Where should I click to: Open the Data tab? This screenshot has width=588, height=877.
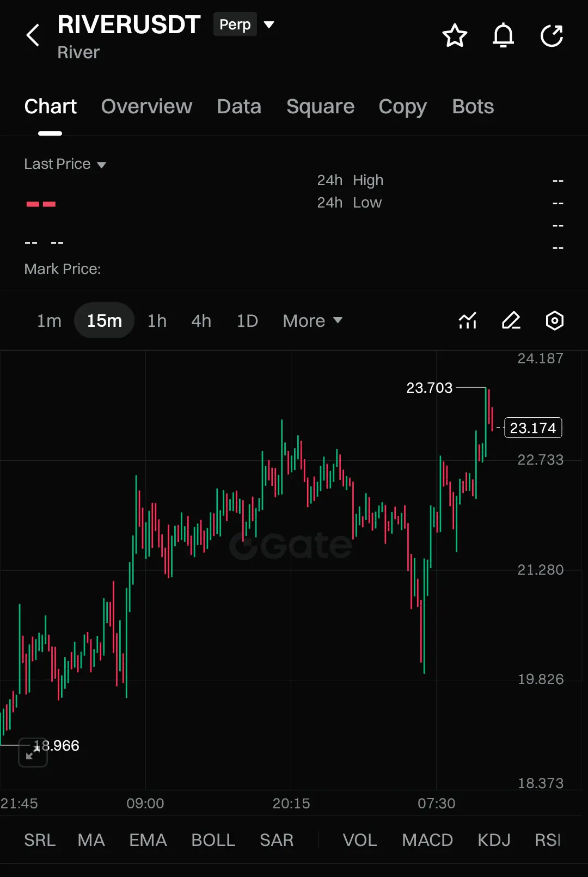239,107
